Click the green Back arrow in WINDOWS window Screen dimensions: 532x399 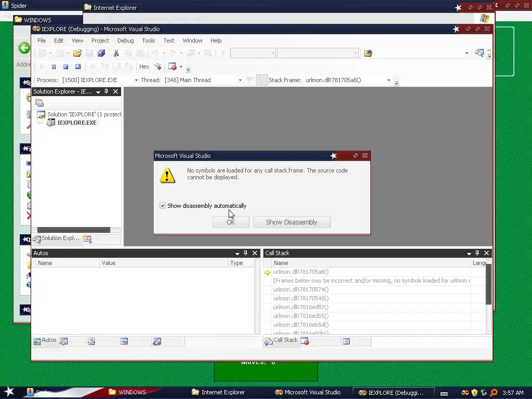coord(24,48)
